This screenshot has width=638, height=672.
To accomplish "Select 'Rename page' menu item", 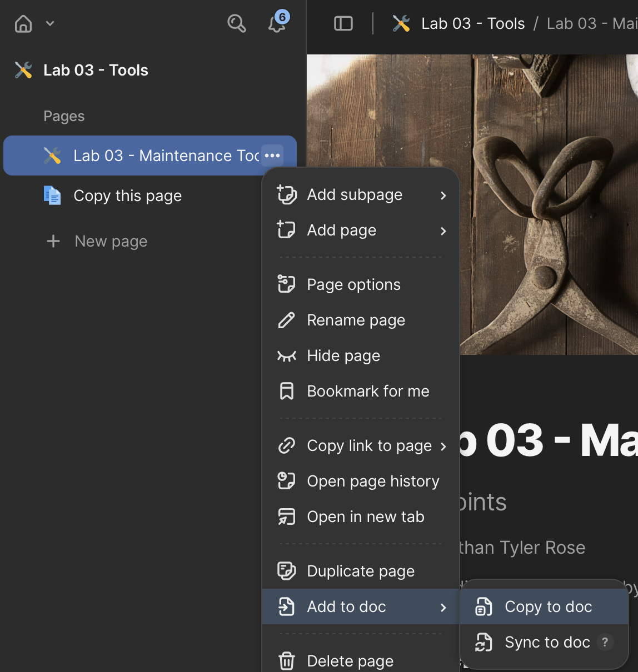I will point(361,320).
